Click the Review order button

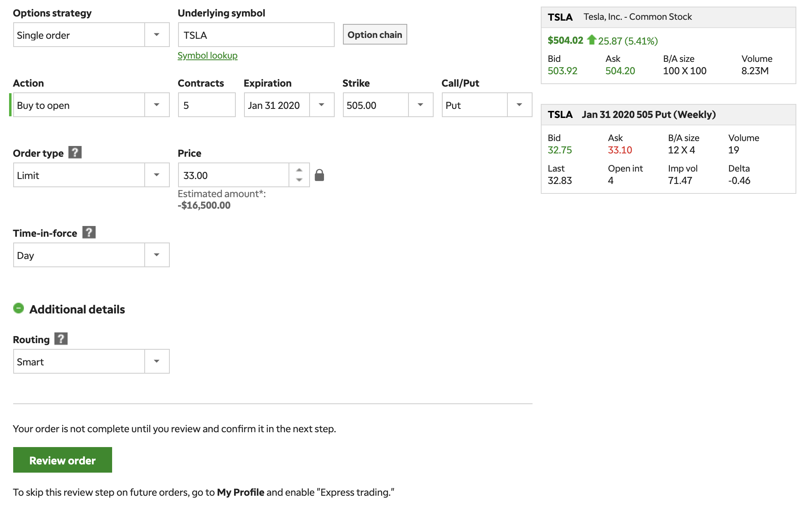[x=63, y=460]
